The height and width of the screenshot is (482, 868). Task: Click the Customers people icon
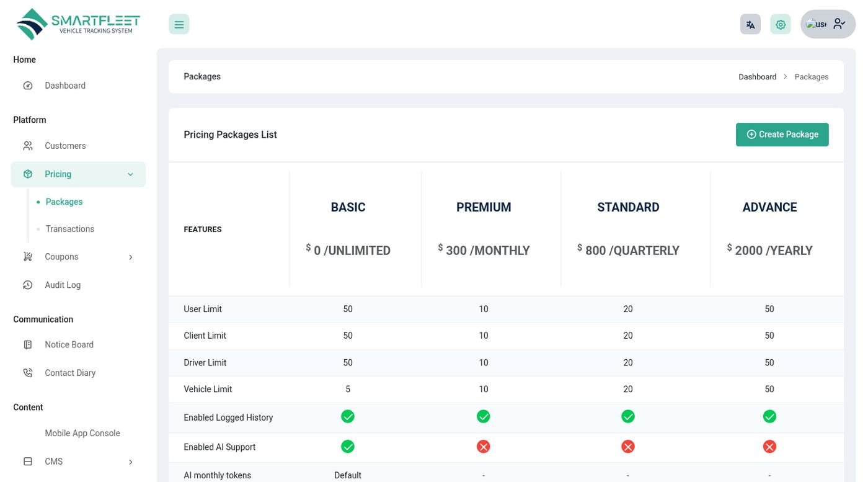point(28,146)
